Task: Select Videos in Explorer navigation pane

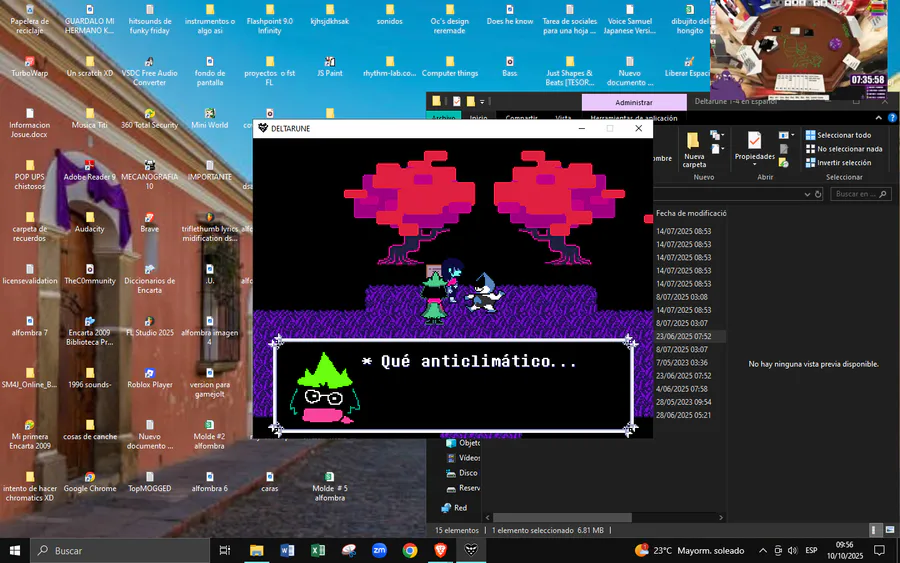Action: [x=463, y=457]
